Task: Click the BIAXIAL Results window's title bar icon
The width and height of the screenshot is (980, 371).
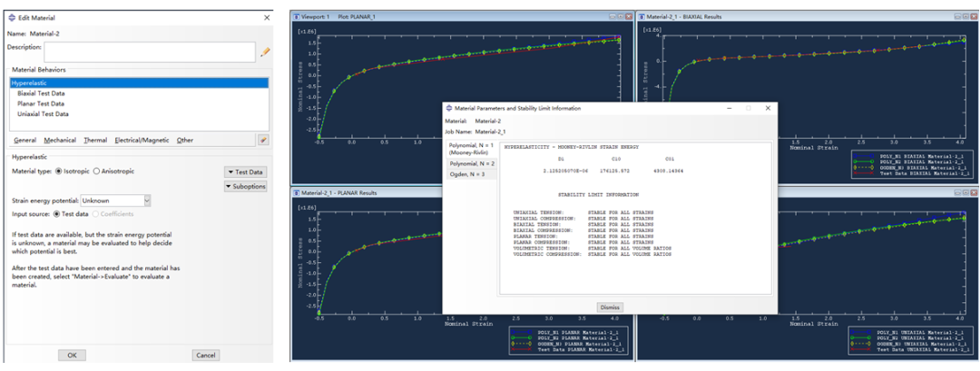Action: point(642,16)
